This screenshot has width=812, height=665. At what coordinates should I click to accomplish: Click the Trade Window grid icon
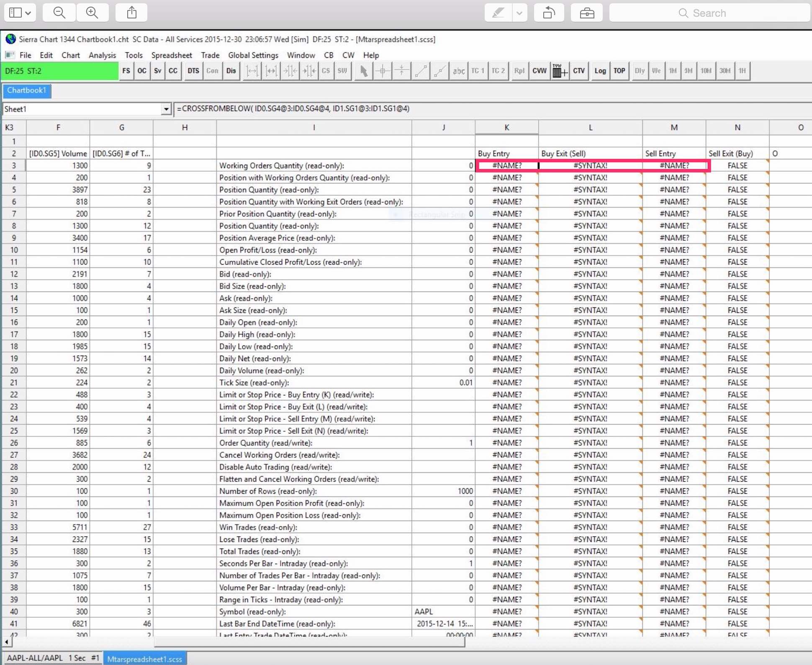pos(559,71)
